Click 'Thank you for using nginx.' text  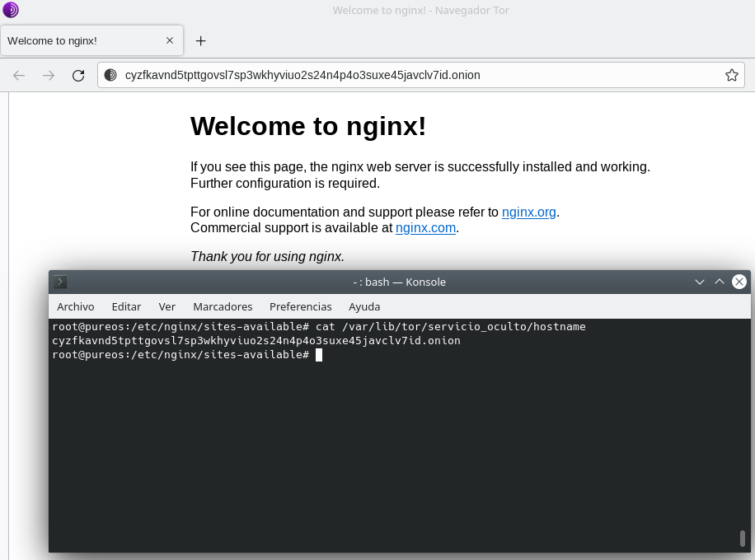(267, 257)
